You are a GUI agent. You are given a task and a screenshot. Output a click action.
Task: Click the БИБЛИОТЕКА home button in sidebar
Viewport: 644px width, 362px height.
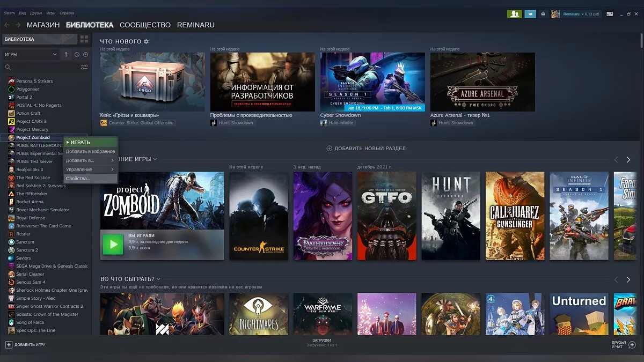click(40, 39)
